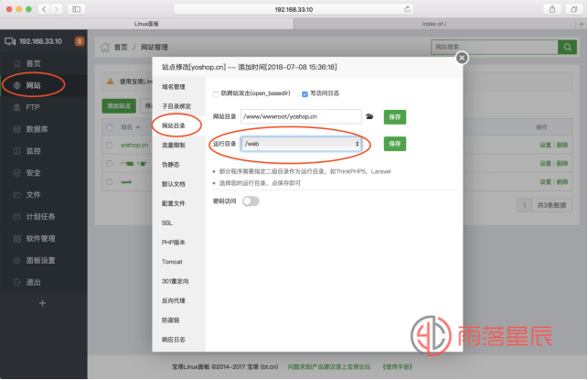The image size is (588, 380).
Task: Switch to the Index of / tab
Action: [x=434, y=24]
